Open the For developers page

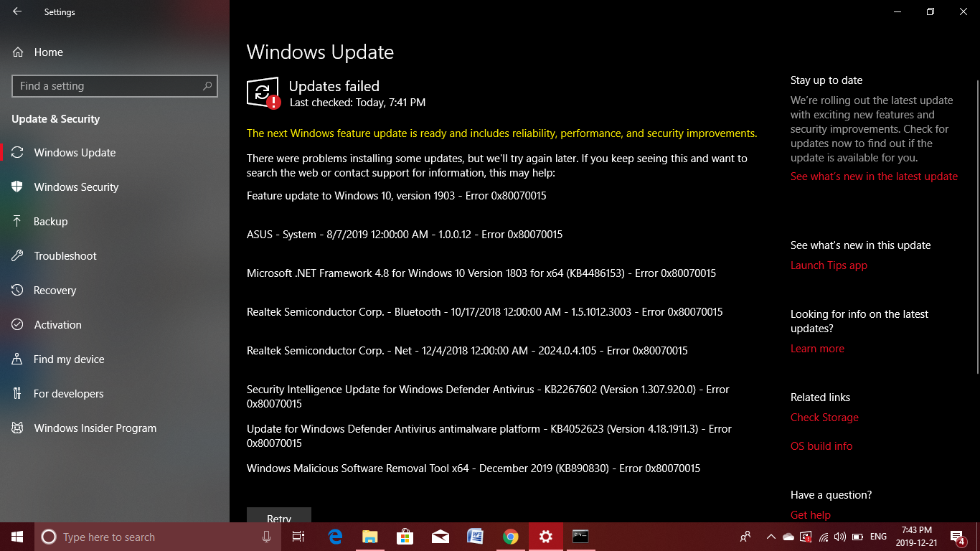[x=115, y=394]
